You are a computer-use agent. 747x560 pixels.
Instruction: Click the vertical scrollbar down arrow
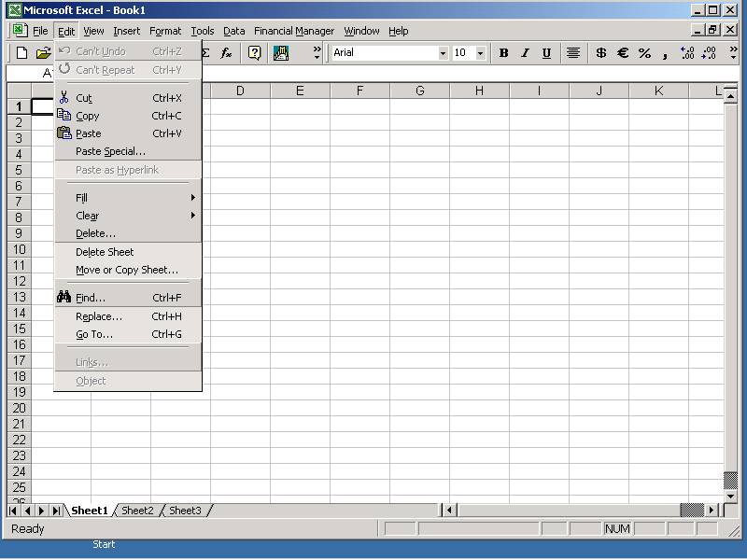coord(731,497)
